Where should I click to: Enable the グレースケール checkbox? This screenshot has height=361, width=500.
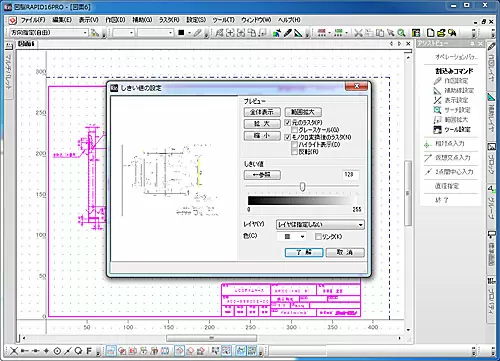294,130
